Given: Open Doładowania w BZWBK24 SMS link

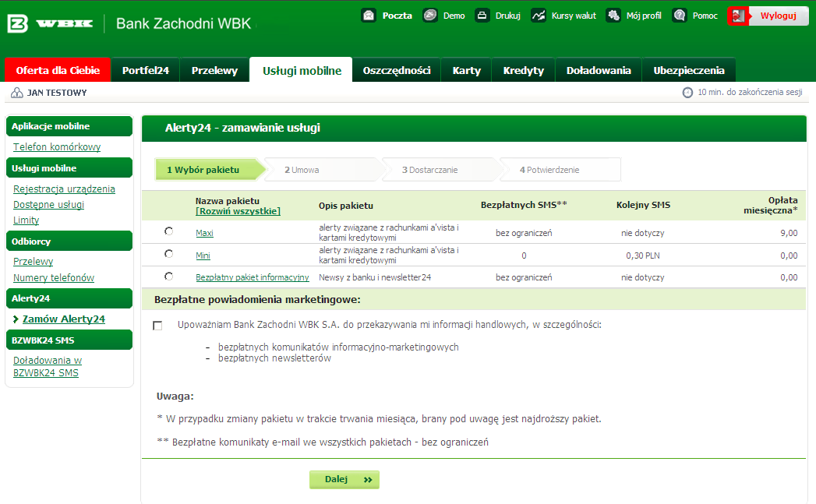Looking at the screenshot, I should click(48, 367).
